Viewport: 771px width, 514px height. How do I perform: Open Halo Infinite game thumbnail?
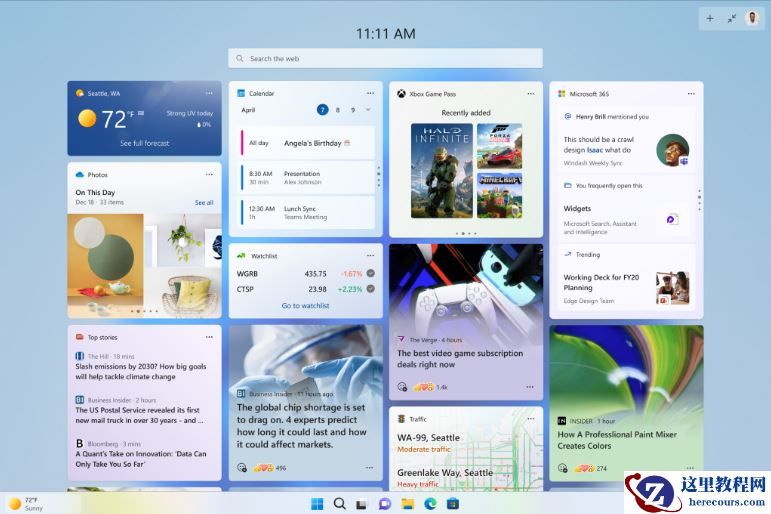click(x=442, y=171)
